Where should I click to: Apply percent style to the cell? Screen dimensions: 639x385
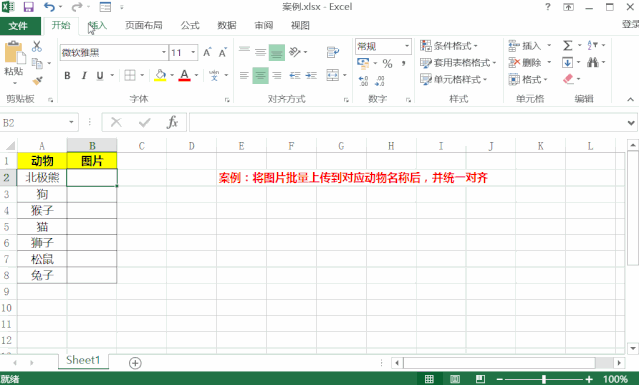click(387, 64)
